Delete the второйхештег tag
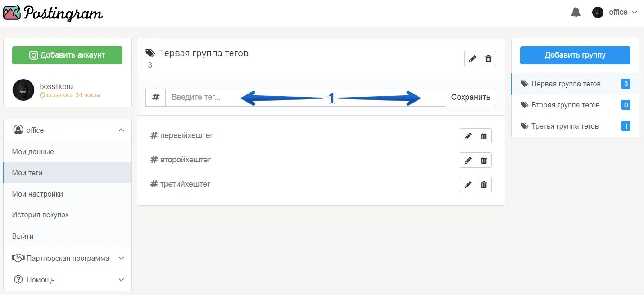 (x=484, y=160)
